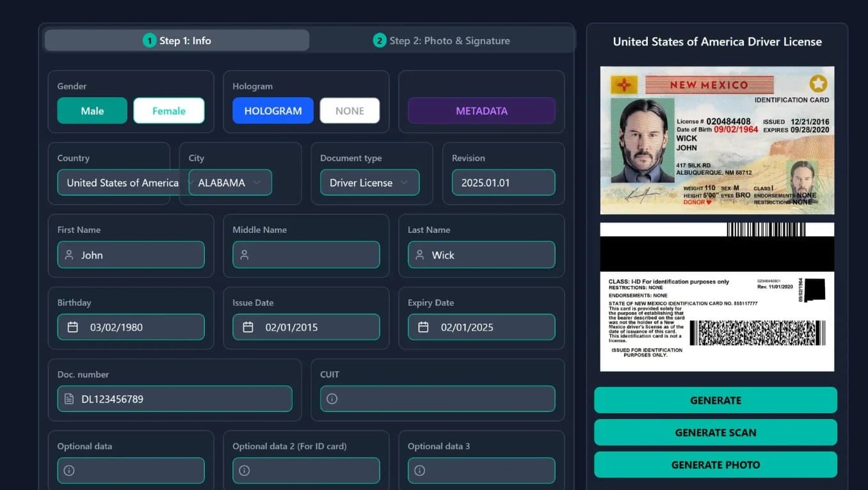The width and height of the screenshot is (868, 490).
Task: Go to Step 2: Photo & Signature tab
Action: coord(442,40)
